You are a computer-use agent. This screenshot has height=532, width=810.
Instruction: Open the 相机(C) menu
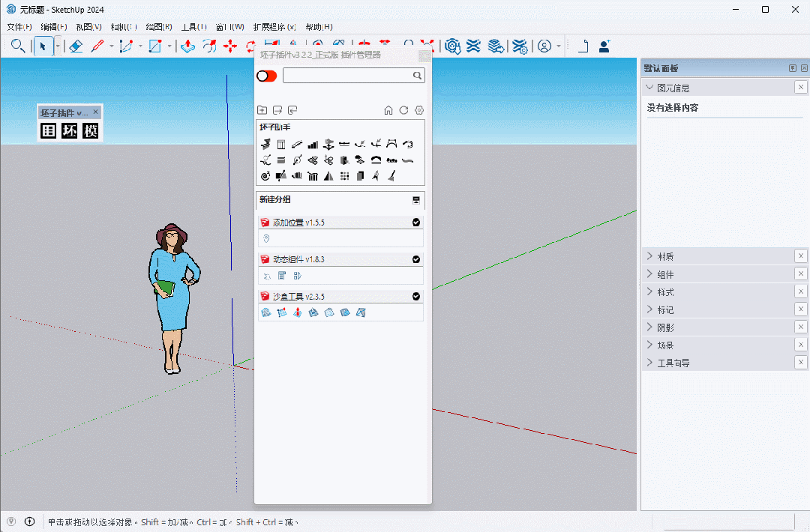[x=124, y=27]
